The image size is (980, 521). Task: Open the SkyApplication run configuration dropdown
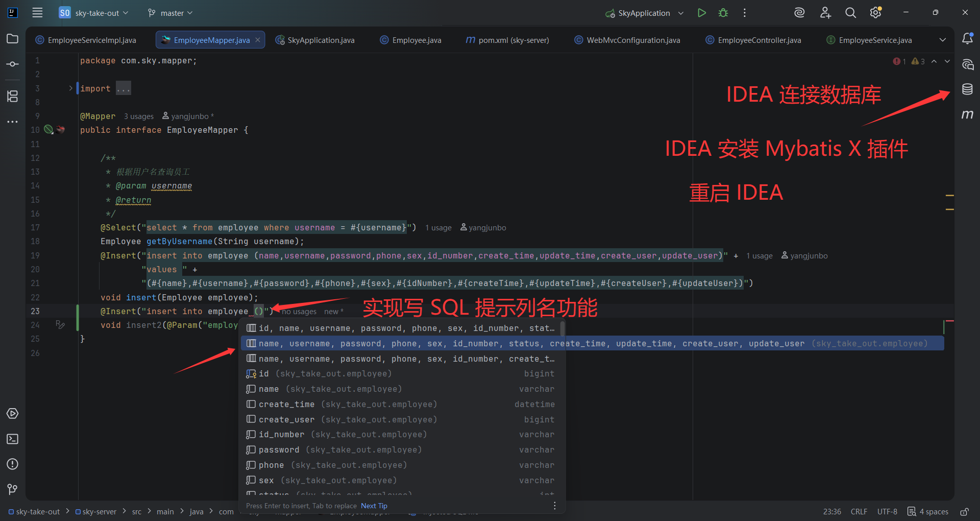coord(645,13)
